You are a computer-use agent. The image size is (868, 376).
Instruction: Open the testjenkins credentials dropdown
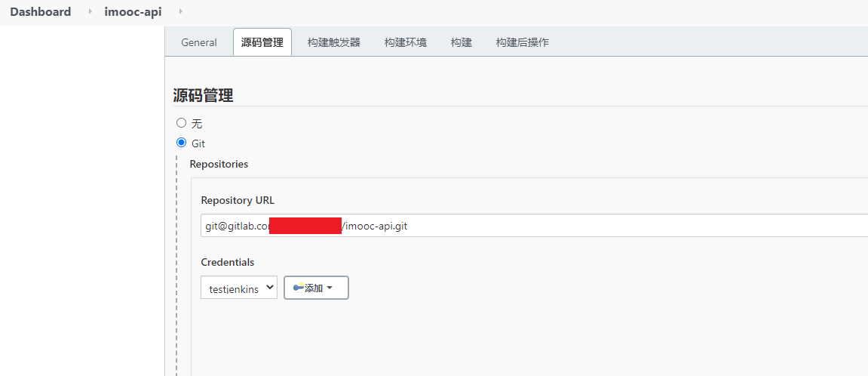(x=239, y=288)
